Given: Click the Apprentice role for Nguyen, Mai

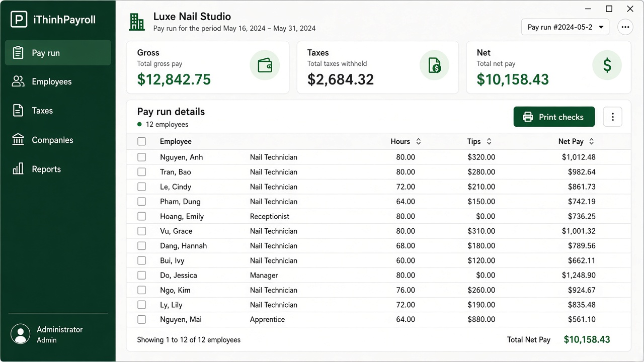Looking at the screenshot, I should pos(268,320).
